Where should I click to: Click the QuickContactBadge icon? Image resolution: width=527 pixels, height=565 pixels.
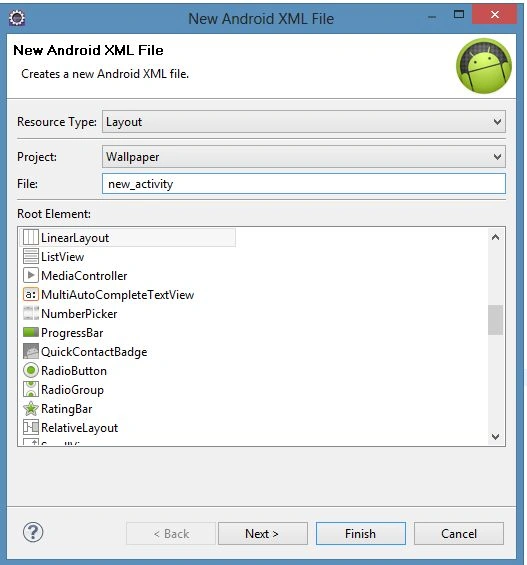pyautogui.click(x=31, y=351)
